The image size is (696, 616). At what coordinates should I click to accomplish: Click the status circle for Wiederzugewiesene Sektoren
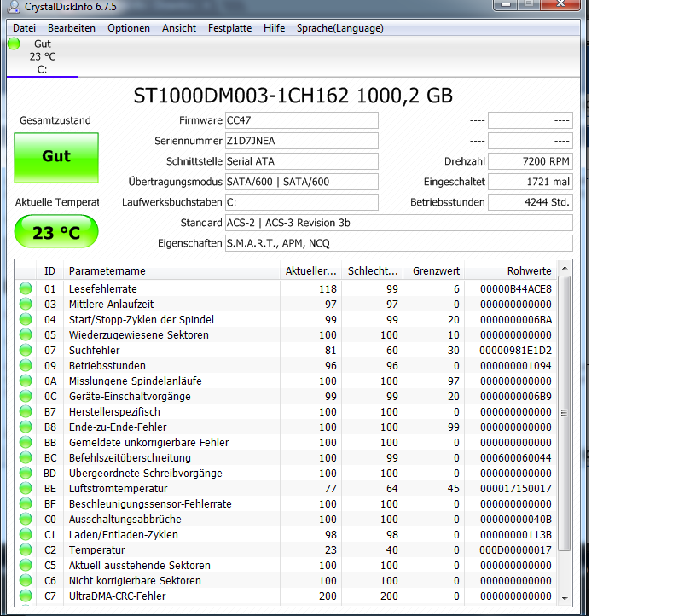tap(26, 334)
